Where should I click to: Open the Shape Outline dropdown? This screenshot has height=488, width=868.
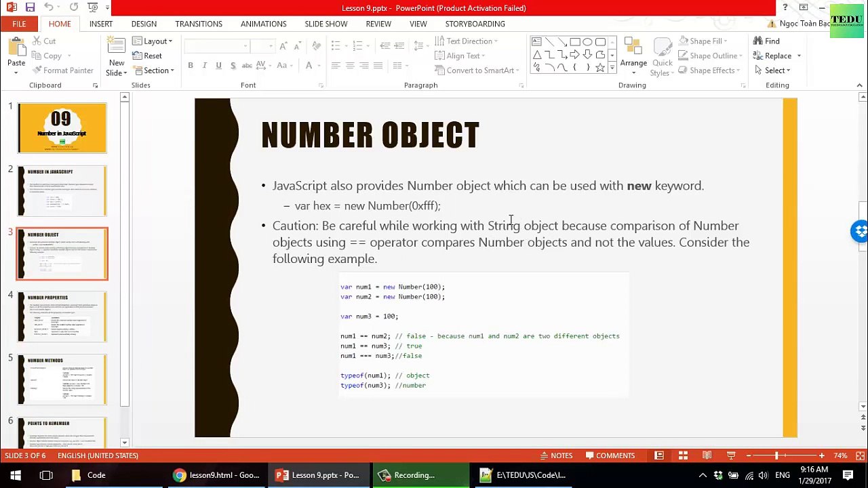pos(711,56)
